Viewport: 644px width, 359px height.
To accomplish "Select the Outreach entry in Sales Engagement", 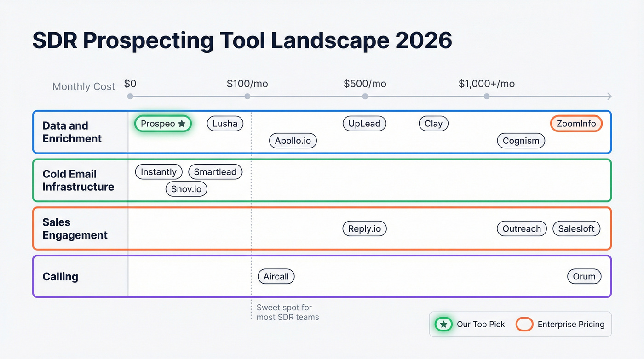I will click(x=521, y=228).
